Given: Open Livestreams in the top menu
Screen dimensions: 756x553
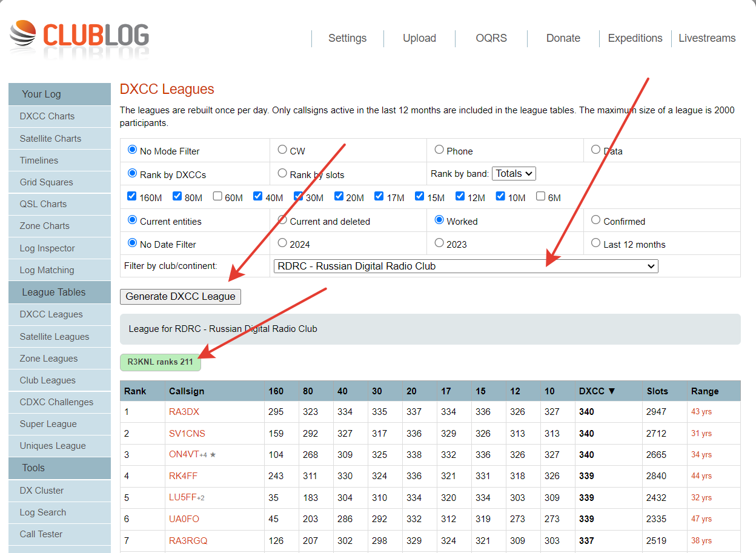Looking at the screenshot, I should [x=707, y=38].
